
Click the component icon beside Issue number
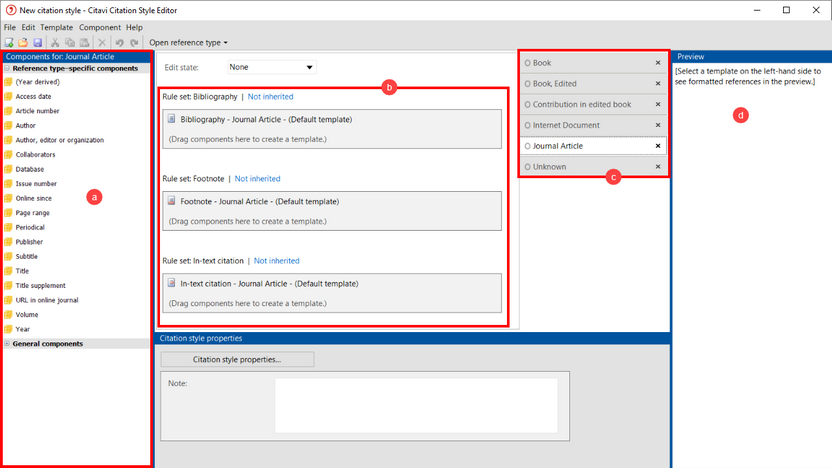[x=8, y=184]
